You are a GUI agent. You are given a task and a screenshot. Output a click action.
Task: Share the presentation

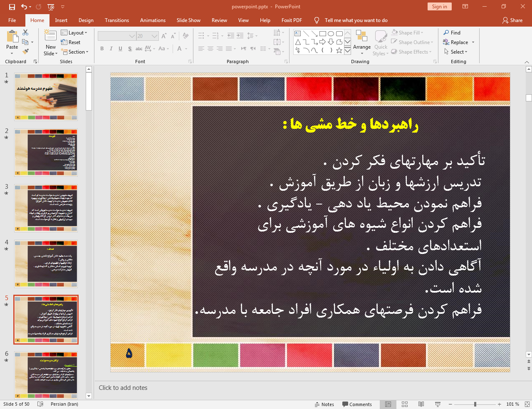tap(512, 20)
